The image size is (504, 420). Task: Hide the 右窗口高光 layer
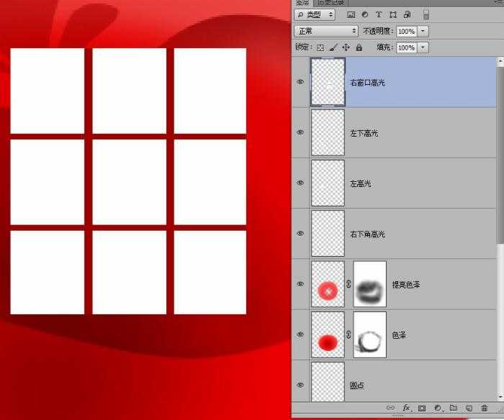[x=300, y=82]
